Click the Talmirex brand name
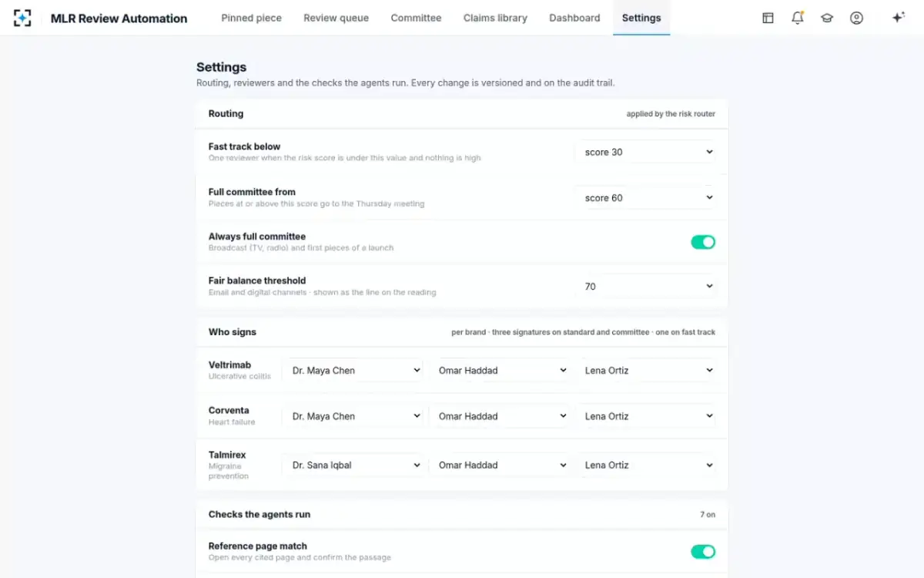This screenshot has height=578, width=924. point(227,455)
